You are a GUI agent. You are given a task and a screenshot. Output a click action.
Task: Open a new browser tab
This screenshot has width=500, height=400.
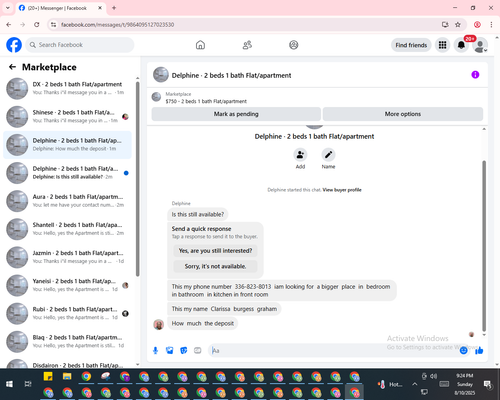[114, 8]
